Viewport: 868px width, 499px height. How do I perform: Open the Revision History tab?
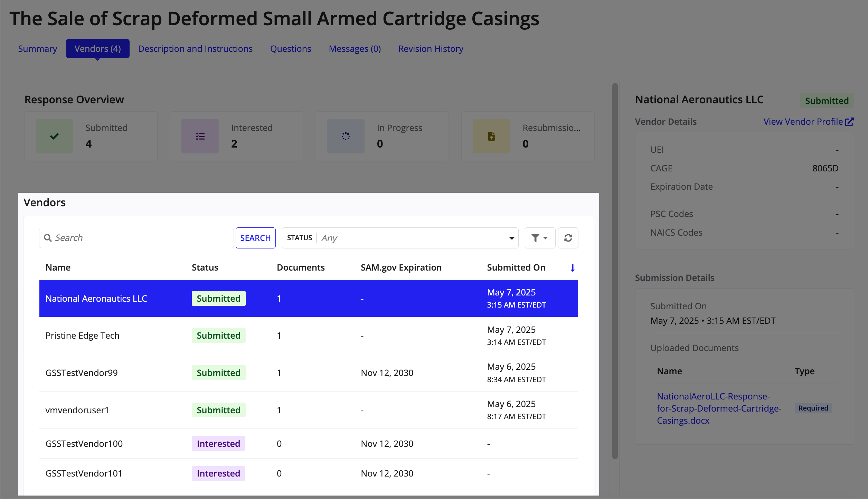click(431, 49)
